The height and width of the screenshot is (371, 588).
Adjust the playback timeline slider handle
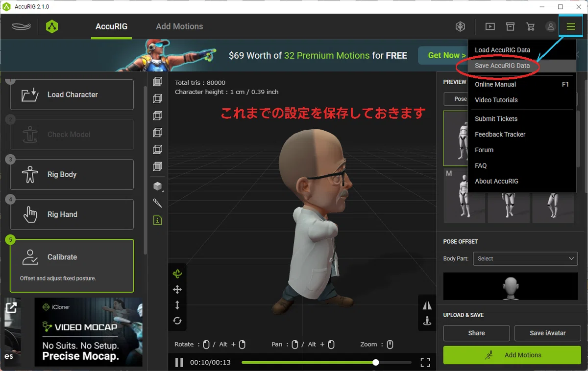click(375, 362)
